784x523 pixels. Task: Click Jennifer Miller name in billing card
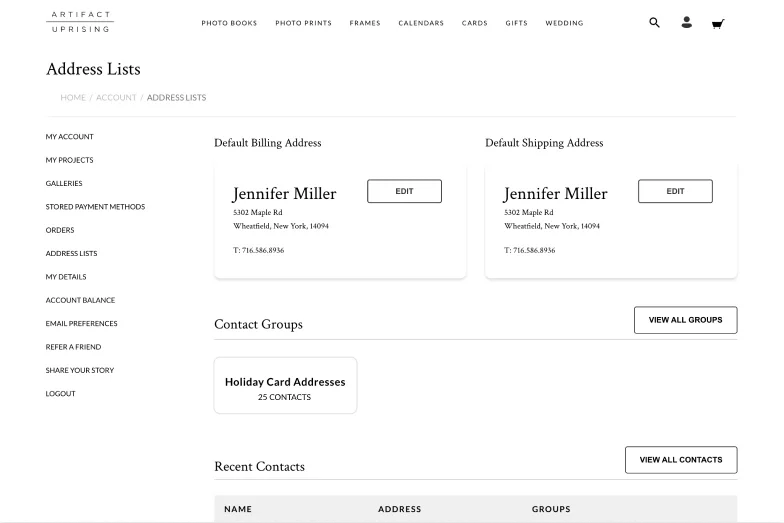coord(284,194)
